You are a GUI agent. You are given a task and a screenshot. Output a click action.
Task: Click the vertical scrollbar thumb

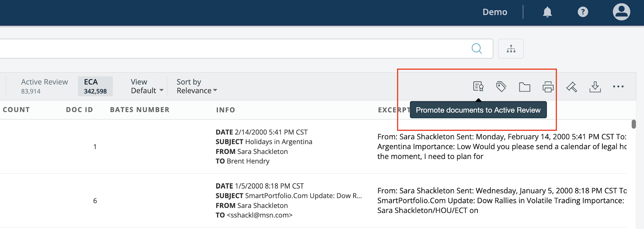pos(634,124)
